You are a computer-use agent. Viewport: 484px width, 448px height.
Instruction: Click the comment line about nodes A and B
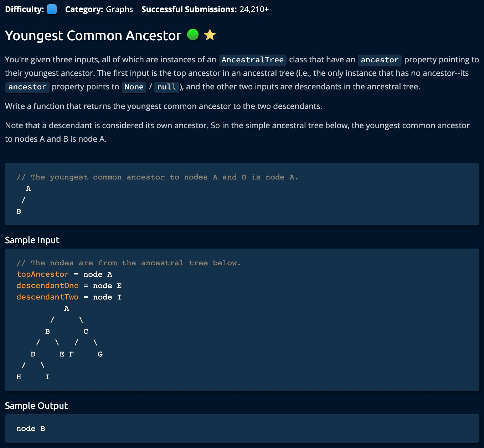(x=157, y=177)
